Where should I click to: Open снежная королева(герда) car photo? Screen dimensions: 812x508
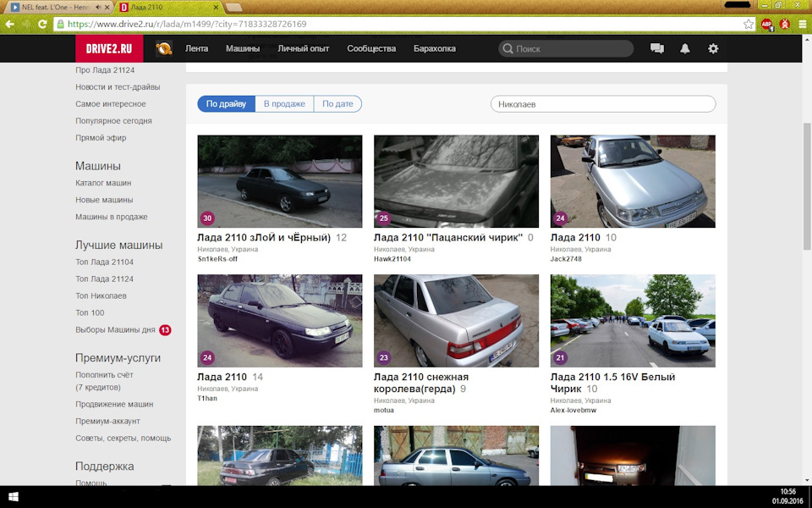pyautogui.click(x=456, y=321)
